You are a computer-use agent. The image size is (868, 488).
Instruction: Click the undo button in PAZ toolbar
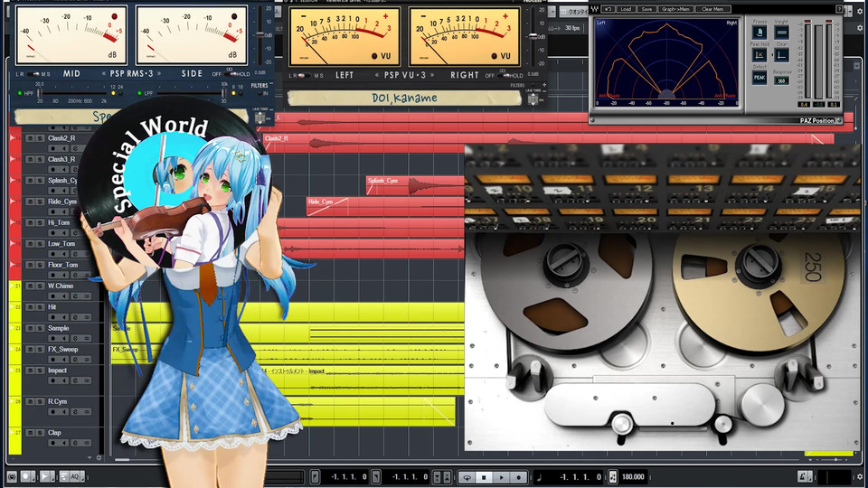pos(608,9)
